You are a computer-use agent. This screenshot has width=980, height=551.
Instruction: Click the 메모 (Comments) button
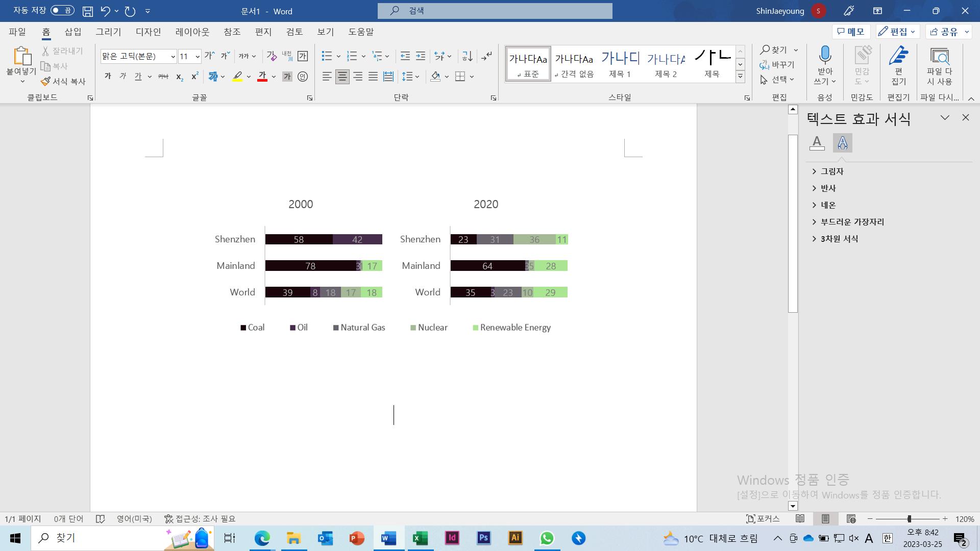point(851,32)
